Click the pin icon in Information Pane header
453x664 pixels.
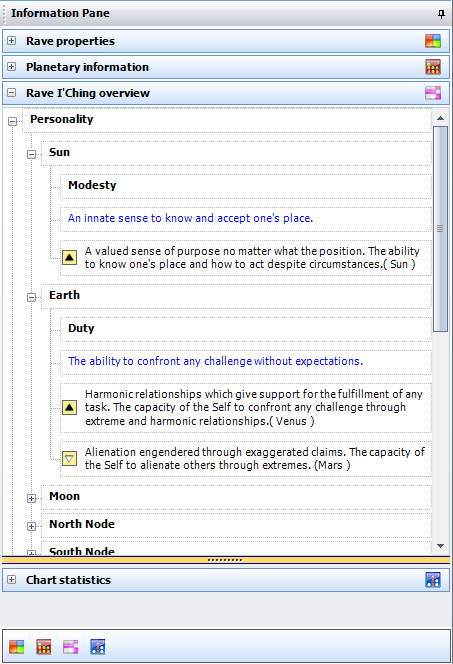click(x=441, y=14)
